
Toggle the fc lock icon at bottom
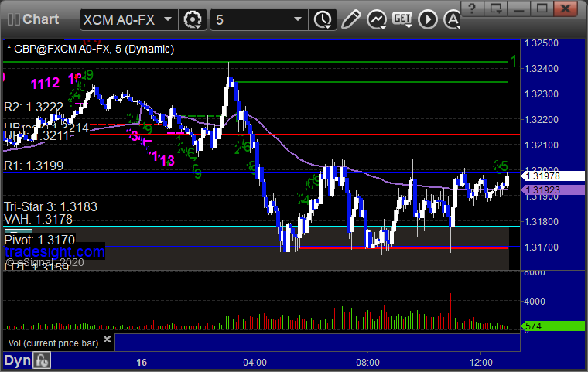(x=42, y=360)
